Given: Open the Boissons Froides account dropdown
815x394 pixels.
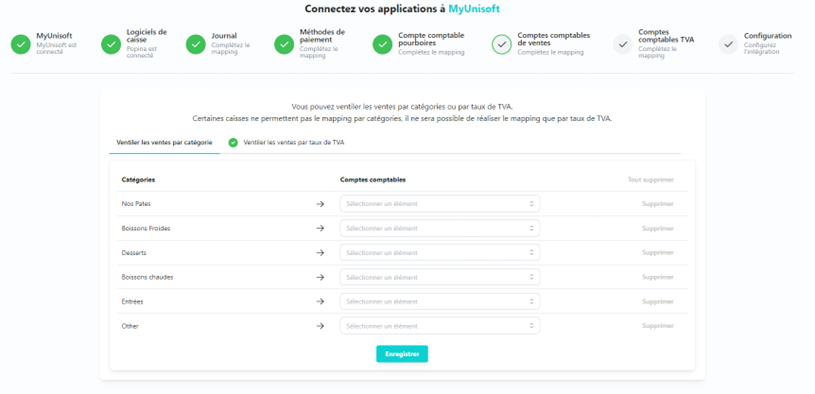Looking at the screenshot, I should [x=440, y=228].
